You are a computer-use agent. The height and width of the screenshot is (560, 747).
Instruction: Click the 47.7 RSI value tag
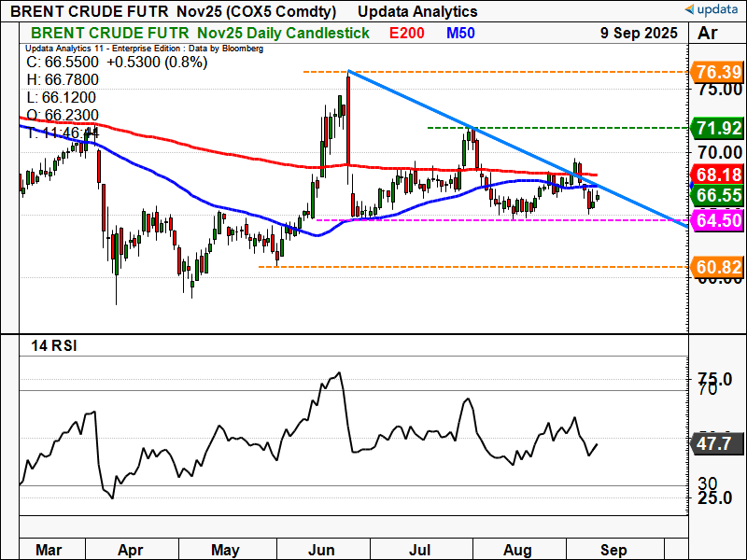click(716, 444)
